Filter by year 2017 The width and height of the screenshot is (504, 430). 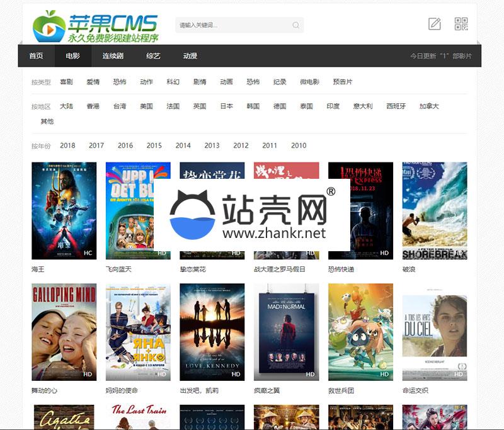(96, 145)
